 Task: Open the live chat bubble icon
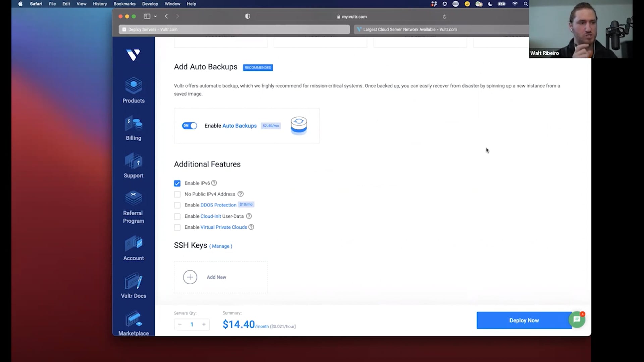click(x=577, y=320)
